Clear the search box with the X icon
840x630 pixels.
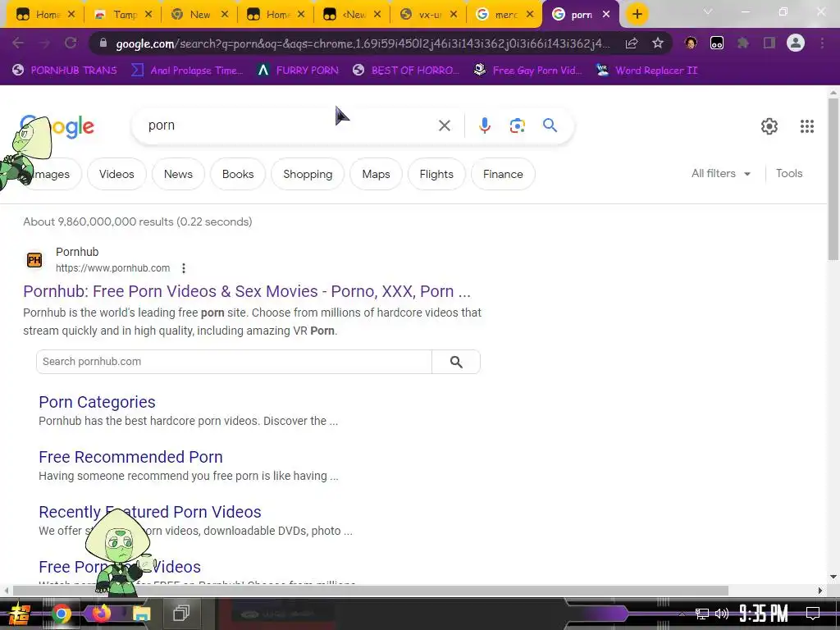point(444,126)
